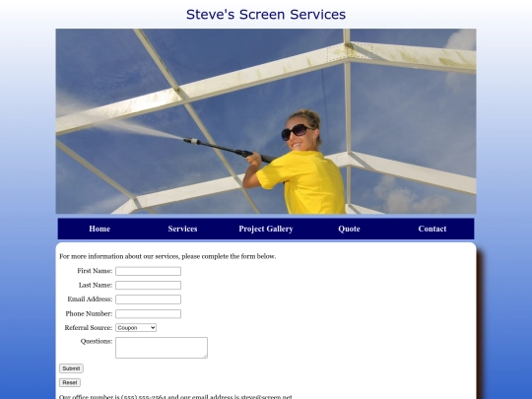Image resolution: width=532 pixels, height=399 pixels.
Task: Focus the First Name text field
Action: coord(148,271)
